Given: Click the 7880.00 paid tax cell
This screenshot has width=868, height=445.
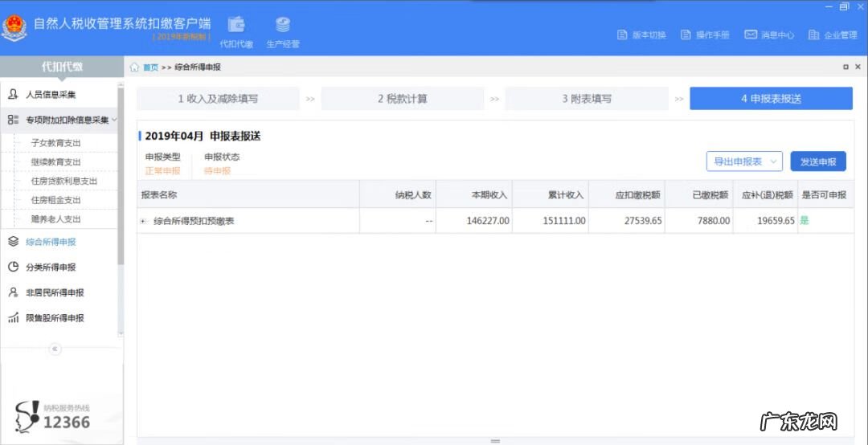Looking at the screenshot, I should click(699, 221).
